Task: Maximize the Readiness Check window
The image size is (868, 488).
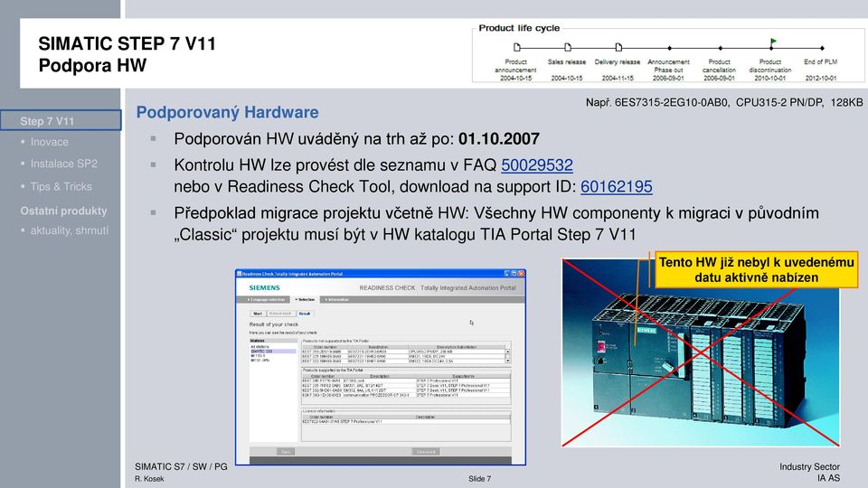Action: coord(514,273)
